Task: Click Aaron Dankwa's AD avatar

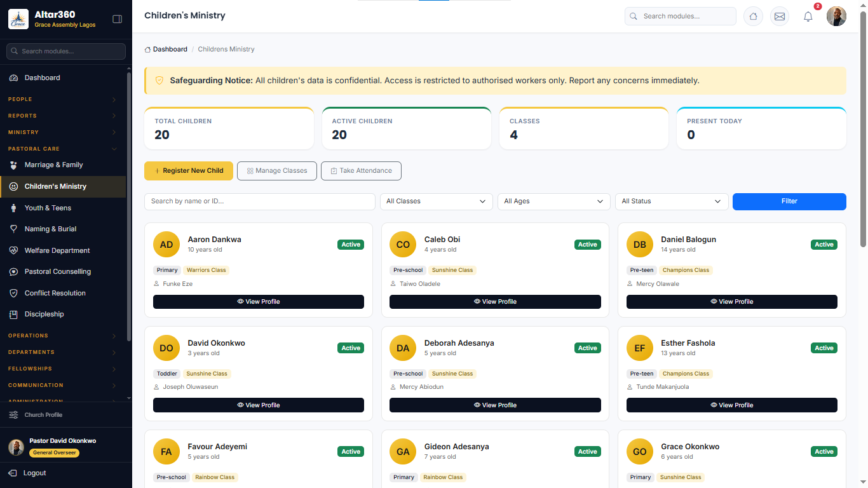Action: tap(166, 245)
